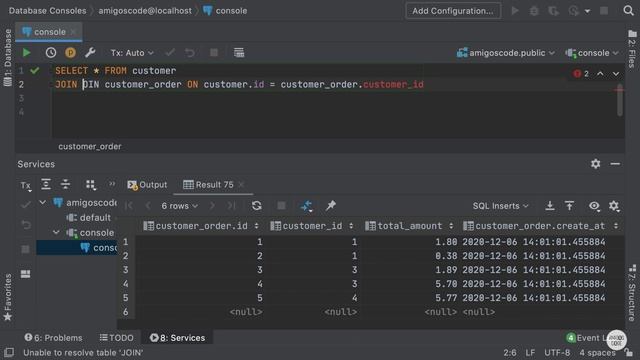Image resolution: width=640 pixels, height=360 pixels.
Task: Click UTF-8 encoding in status bar
Action: coord(557,353)
